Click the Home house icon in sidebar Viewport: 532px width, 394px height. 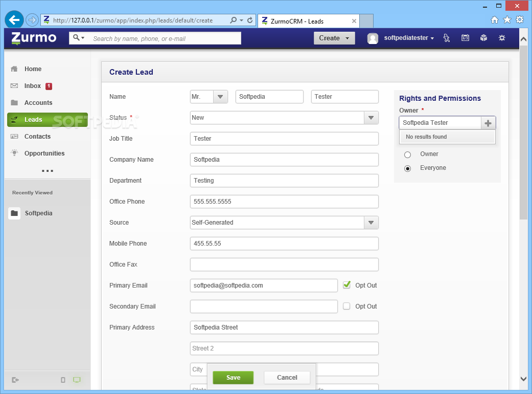[14, 69]
